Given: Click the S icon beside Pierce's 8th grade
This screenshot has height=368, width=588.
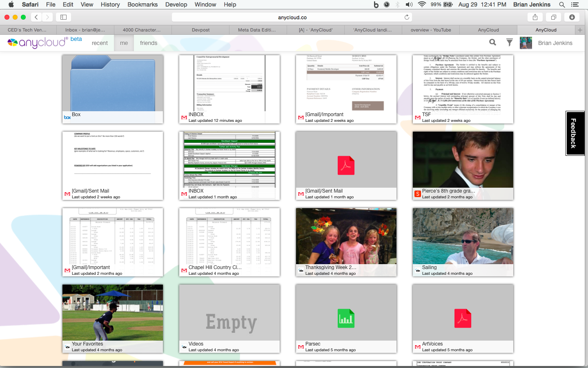Looking at the screenshot, I should click(417, 194).
